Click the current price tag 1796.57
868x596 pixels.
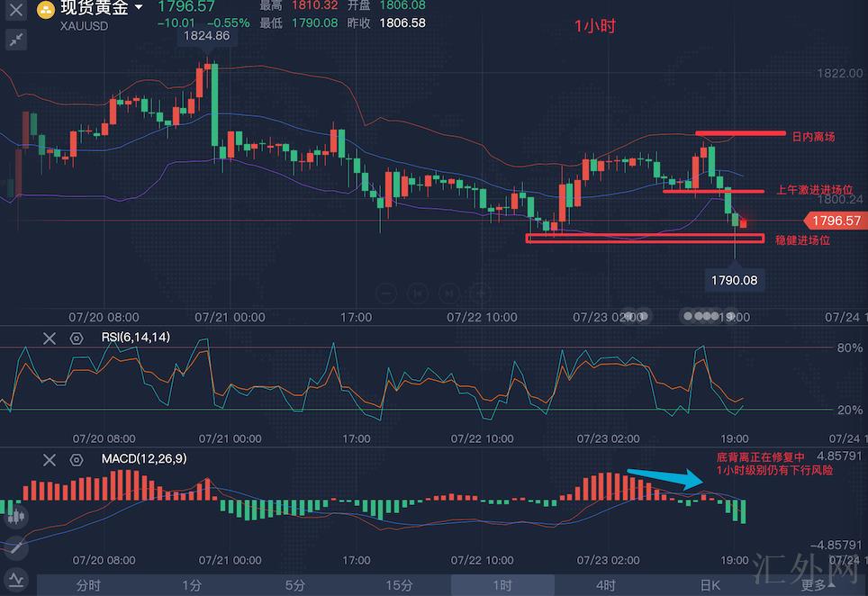(x=834, y=220)
